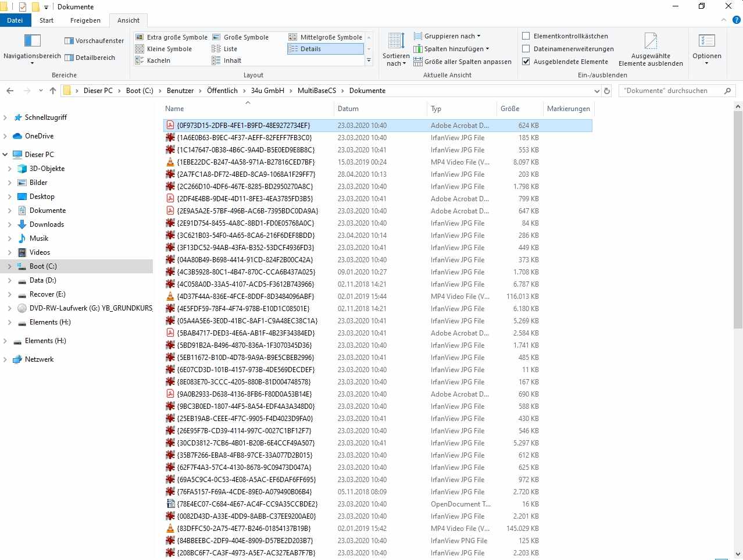Click Benutzer in the address path
The image size is (743, 560).
[180, 91]
